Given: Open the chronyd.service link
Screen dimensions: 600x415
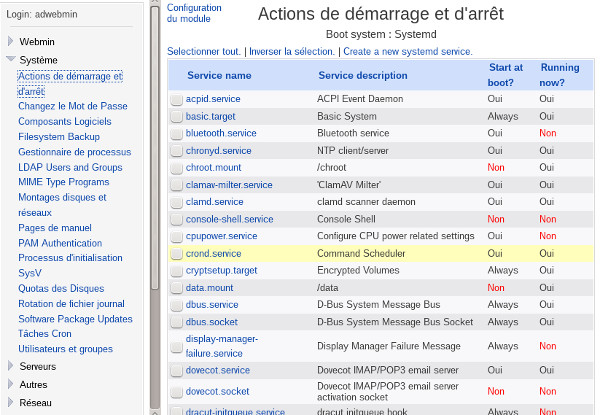Looking at the screenshot, I should point(218,151).
